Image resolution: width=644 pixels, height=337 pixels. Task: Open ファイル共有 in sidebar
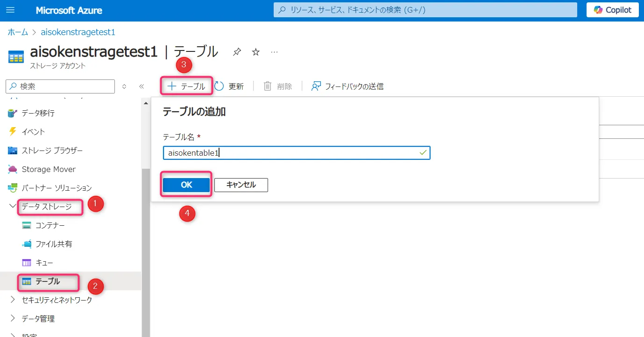coord(54,244)
